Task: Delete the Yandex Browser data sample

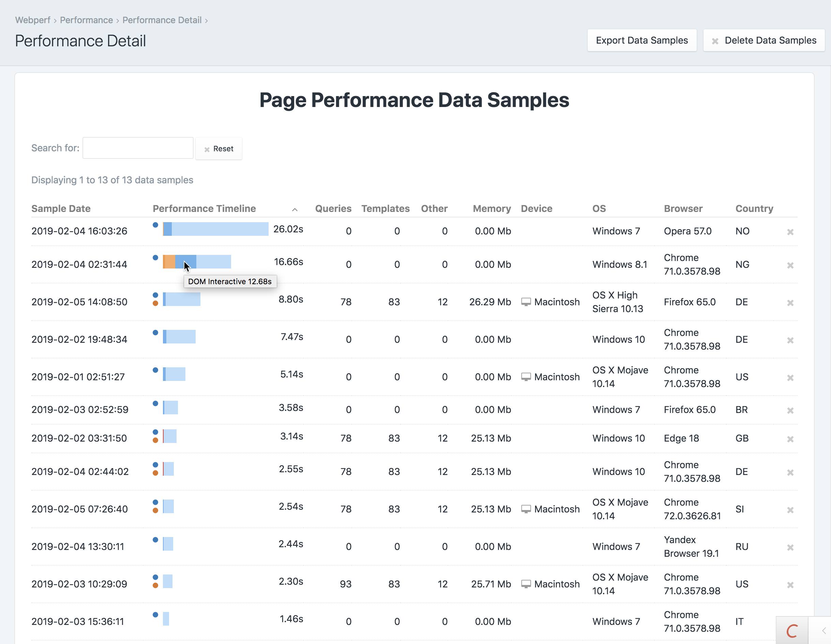Action: tap(790, 548)
